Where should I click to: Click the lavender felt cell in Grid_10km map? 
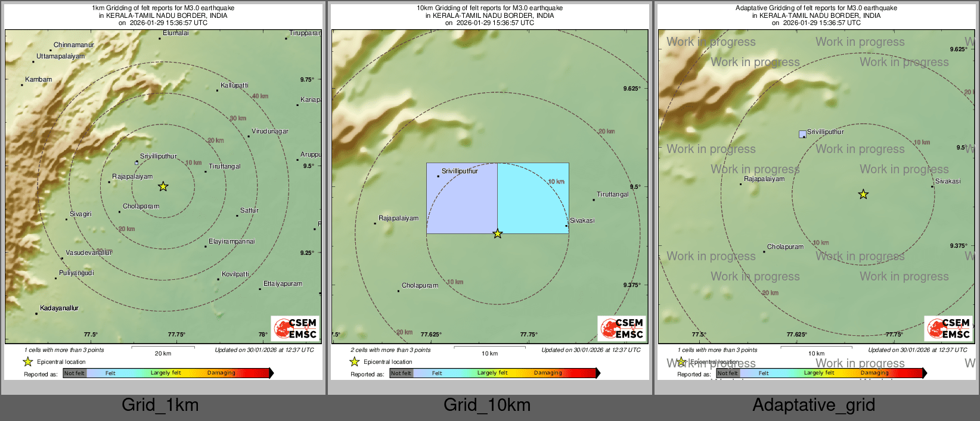click(x=462, y=198)
